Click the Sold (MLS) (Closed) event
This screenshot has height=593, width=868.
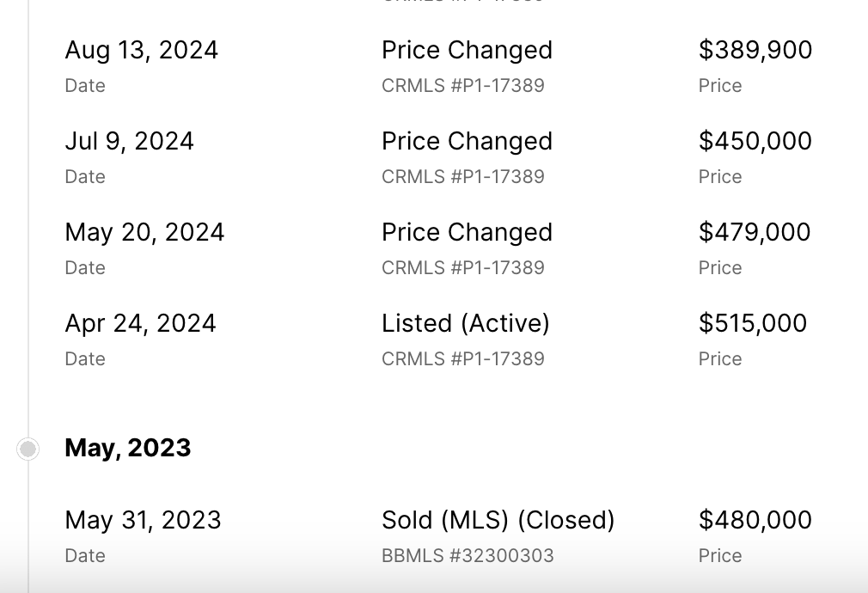coord(498,520)
